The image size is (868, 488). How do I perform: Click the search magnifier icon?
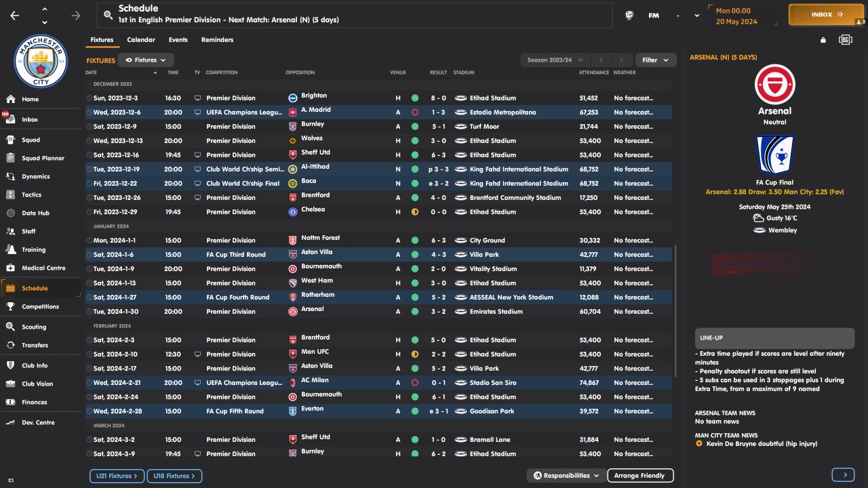coord(108,15)
